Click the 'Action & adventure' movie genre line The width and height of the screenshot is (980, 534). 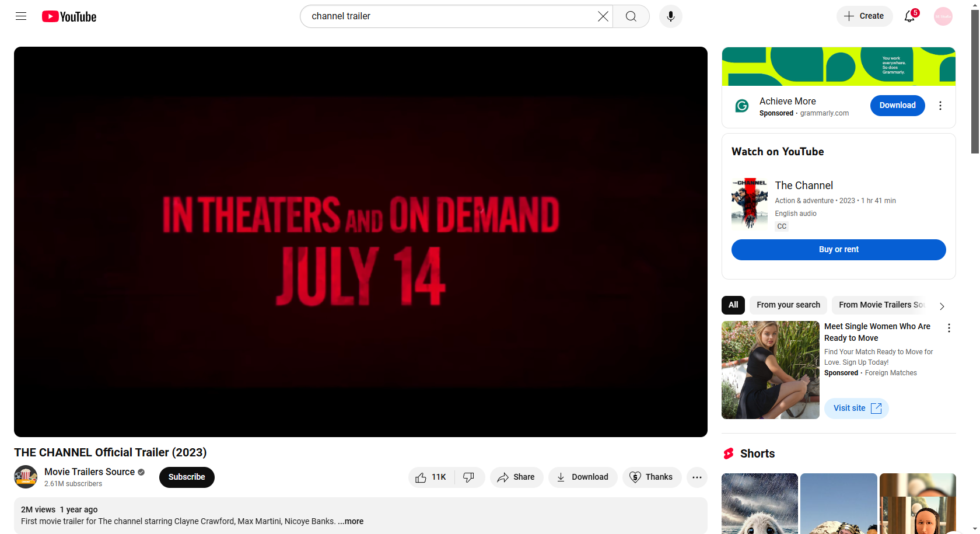tap(835, 201)
